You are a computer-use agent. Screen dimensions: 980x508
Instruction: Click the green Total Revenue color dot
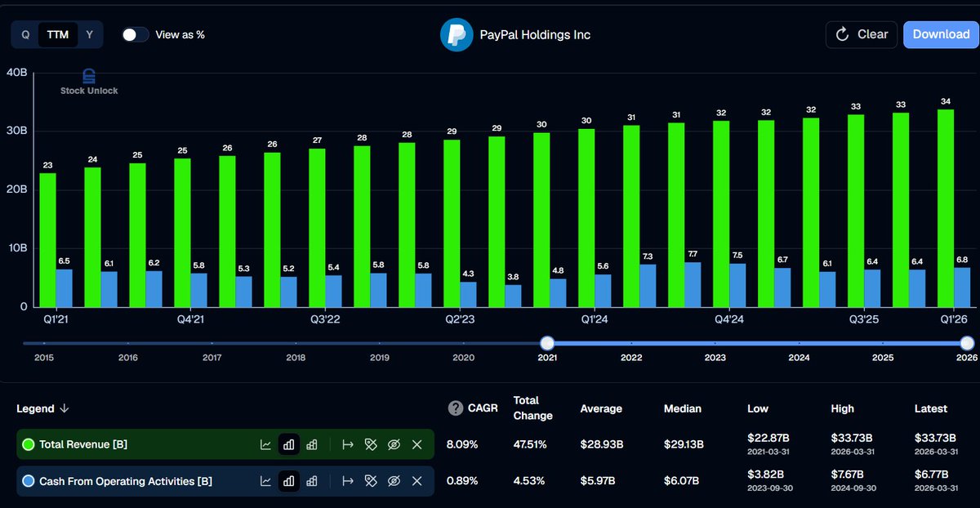coord(29,444)
